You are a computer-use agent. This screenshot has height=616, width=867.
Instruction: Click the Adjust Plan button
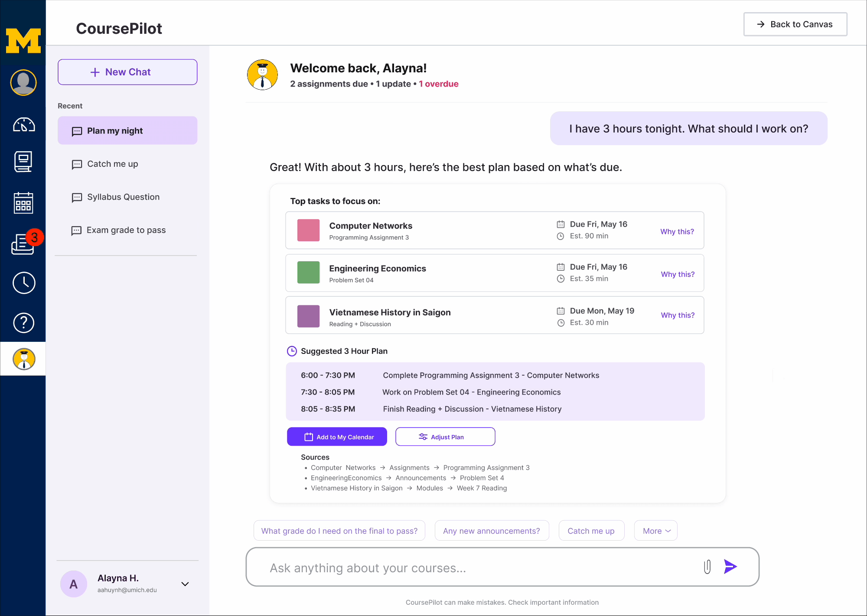coord(445,437)
